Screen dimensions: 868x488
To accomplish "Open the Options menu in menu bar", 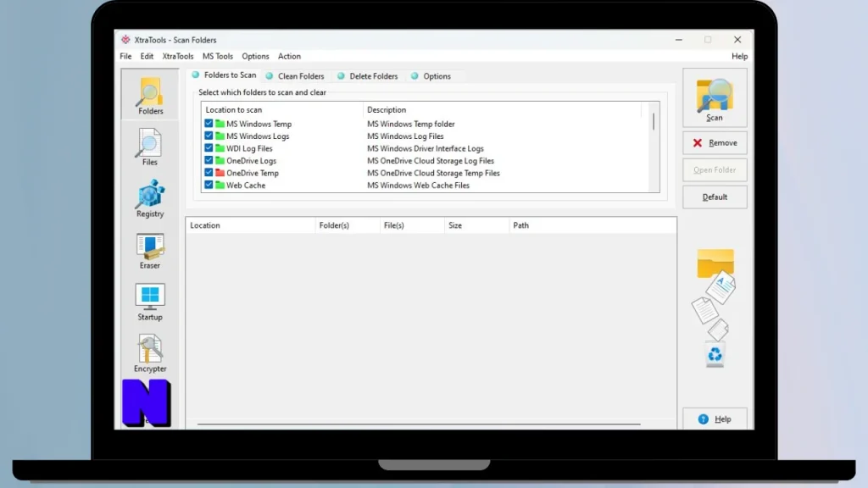I will 255,57.
